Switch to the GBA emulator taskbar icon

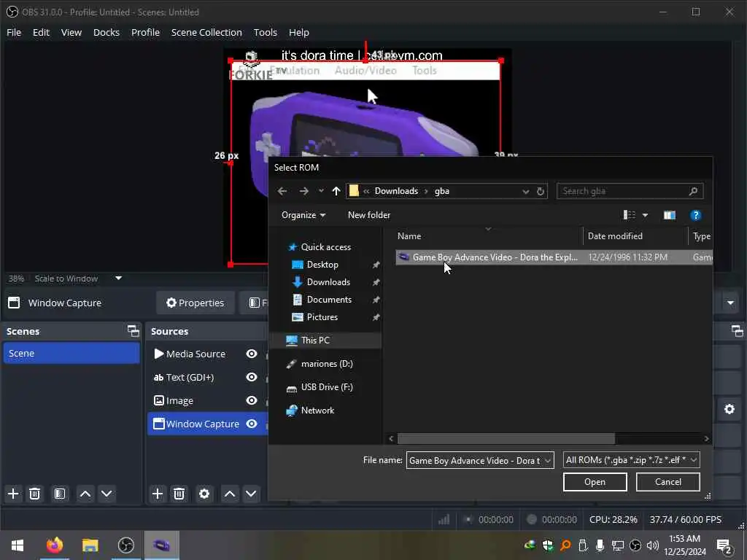161,545
